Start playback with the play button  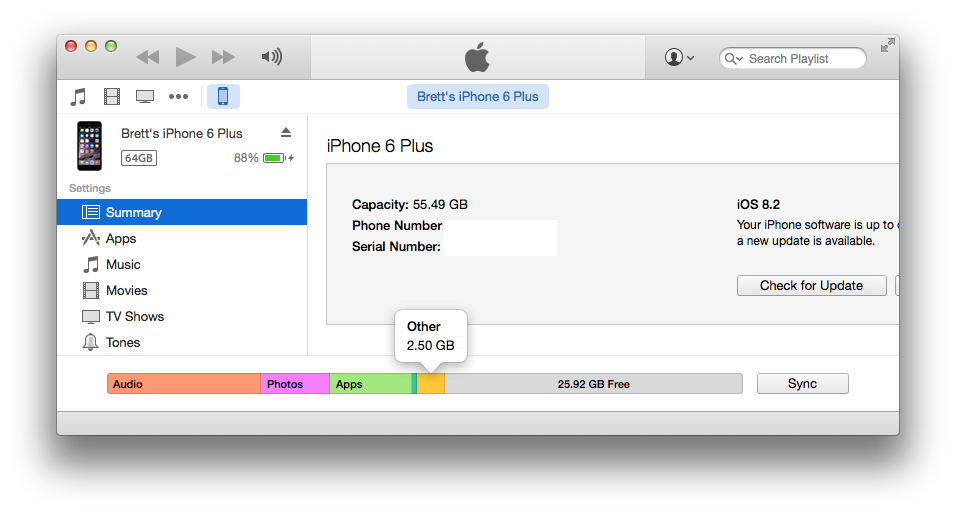pyautogui.click(x=185, y=57)
